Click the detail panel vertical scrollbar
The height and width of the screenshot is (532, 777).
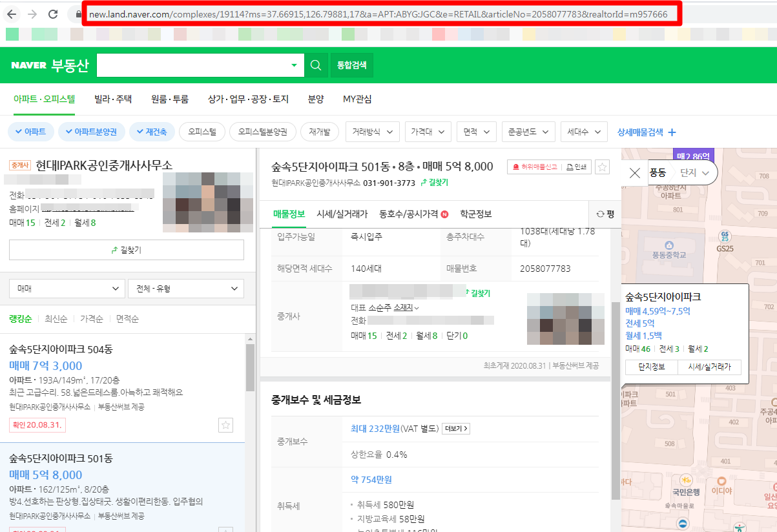[616, 400]
